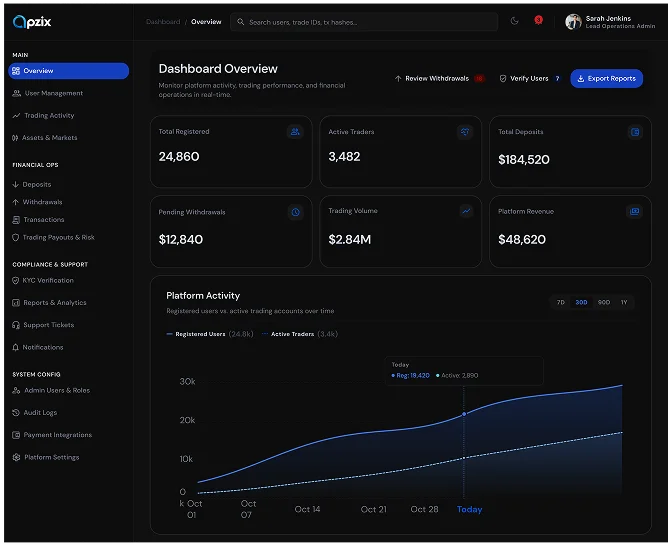Click Notifications bell icon in sidebar

(x=16, y=347)
